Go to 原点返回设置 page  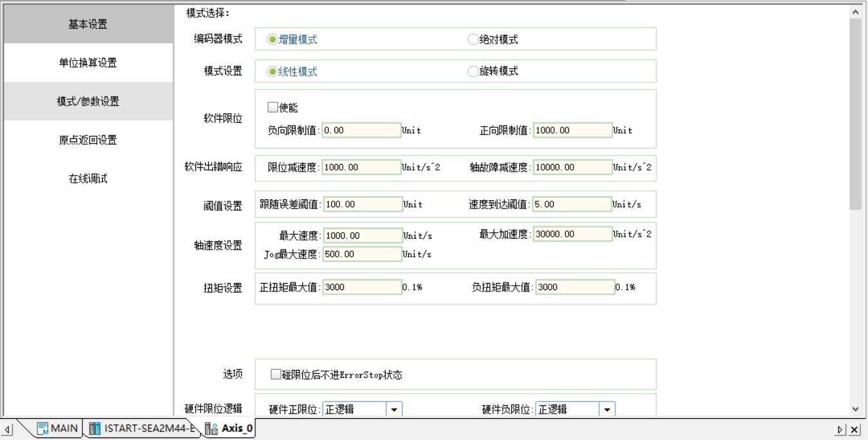click(x=88, y=140)
